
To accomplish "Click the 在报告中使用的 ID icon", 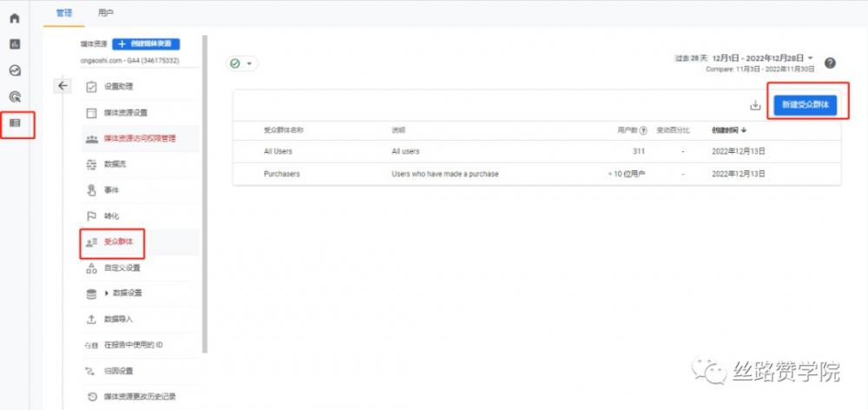I will click(x=91, y=345).
